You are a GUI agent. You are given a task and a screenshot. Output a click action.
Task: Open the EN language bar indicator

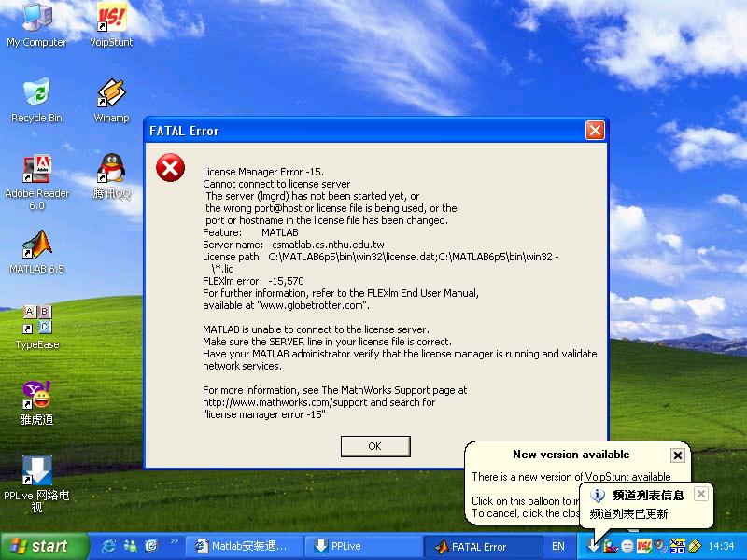tap(557, 546)
